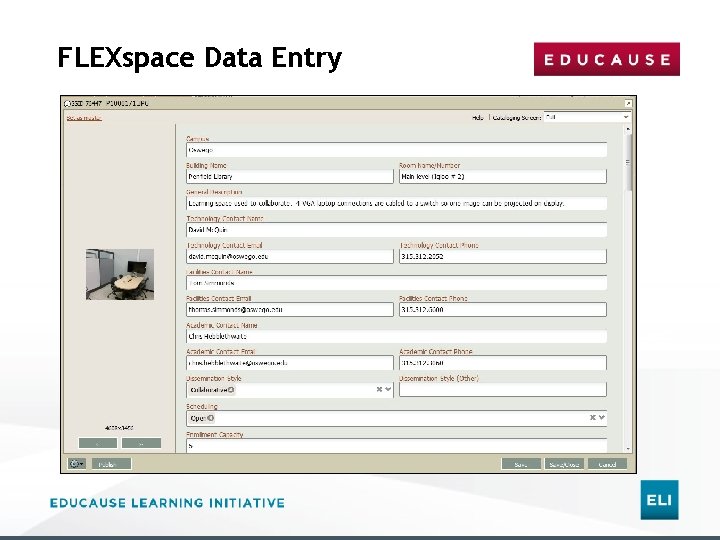This screenshot has width=720, height=540.
Task: Click the scrollbar up arrow
Action: (628, 129)
